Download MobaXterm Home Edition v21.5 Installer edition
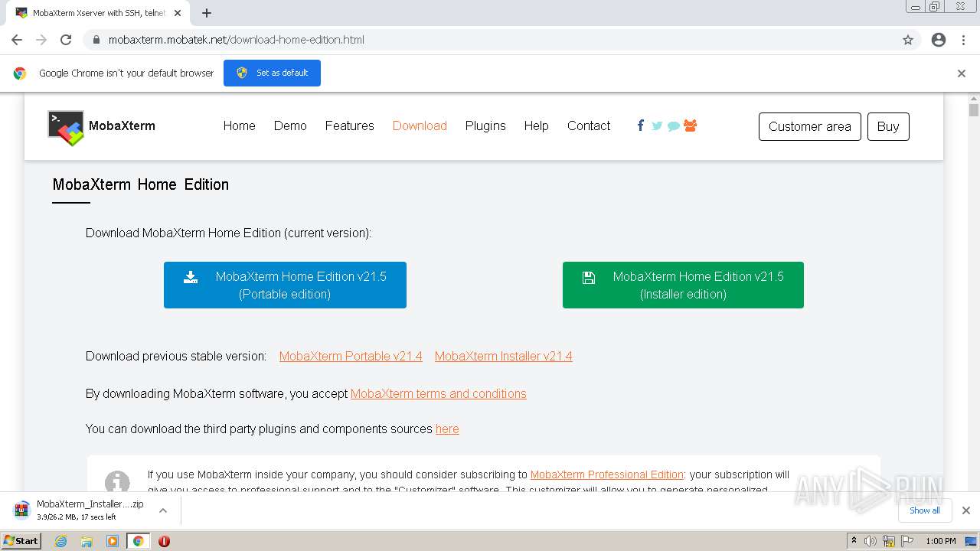 point(683,285)
